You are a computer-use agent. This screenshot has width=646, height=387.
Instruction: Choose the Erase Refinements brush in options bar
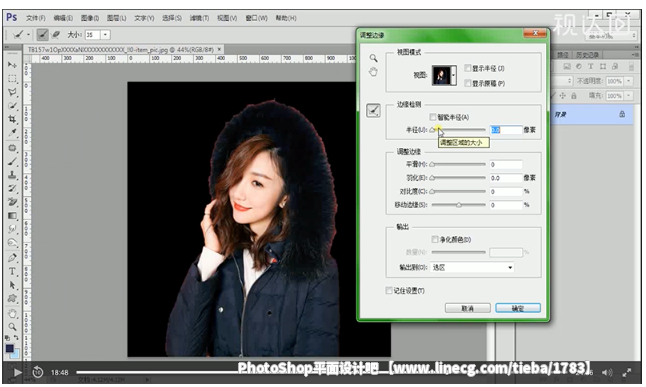click(x=56, y=35)
